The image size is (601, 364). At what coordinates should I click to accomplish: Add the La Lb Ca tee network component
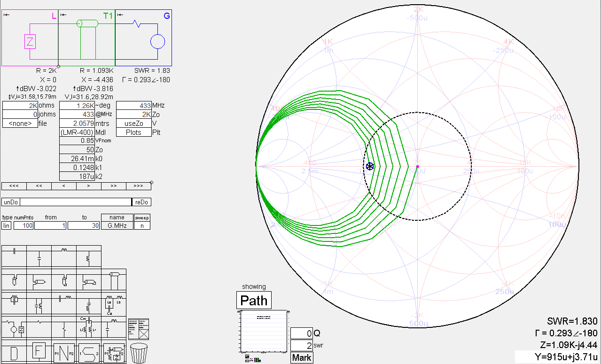(114, 304)
